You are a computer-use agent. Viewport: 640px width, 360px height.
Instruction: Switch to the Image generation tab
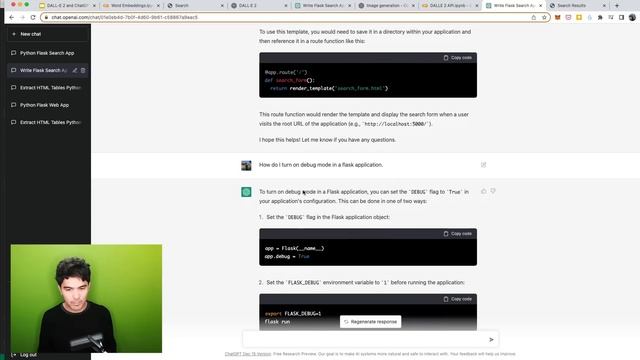point(386,6)
